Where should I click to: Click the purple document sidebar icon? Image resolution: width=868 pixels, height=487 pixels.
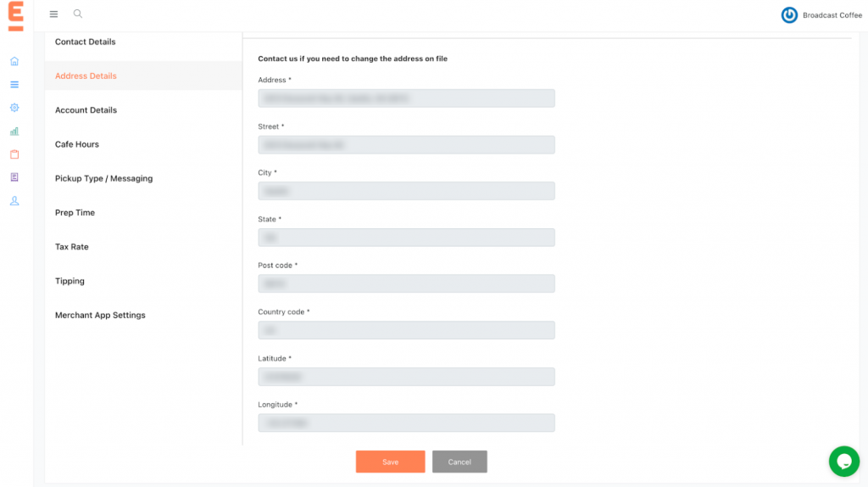(14, 177)
